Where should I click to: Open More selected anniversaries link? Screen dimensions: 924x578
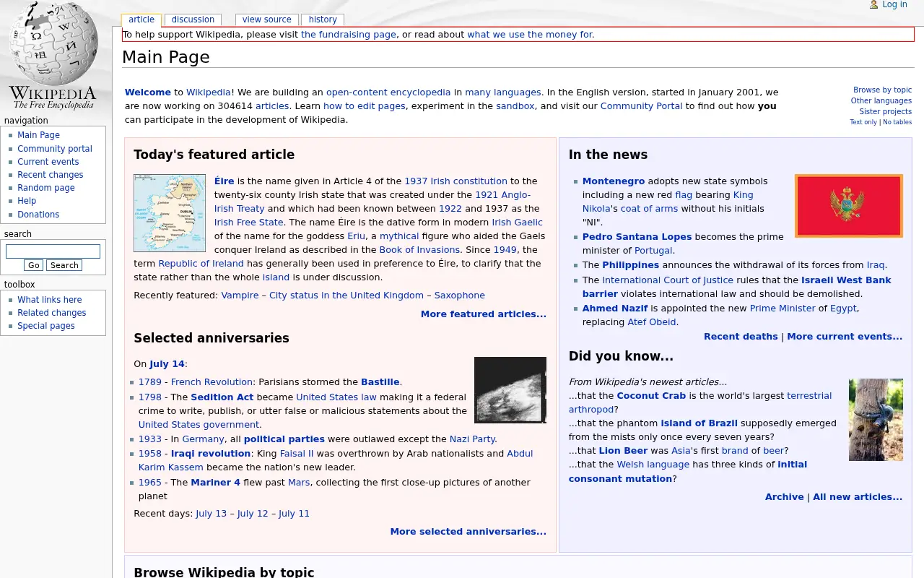click(x=468, y=531)
